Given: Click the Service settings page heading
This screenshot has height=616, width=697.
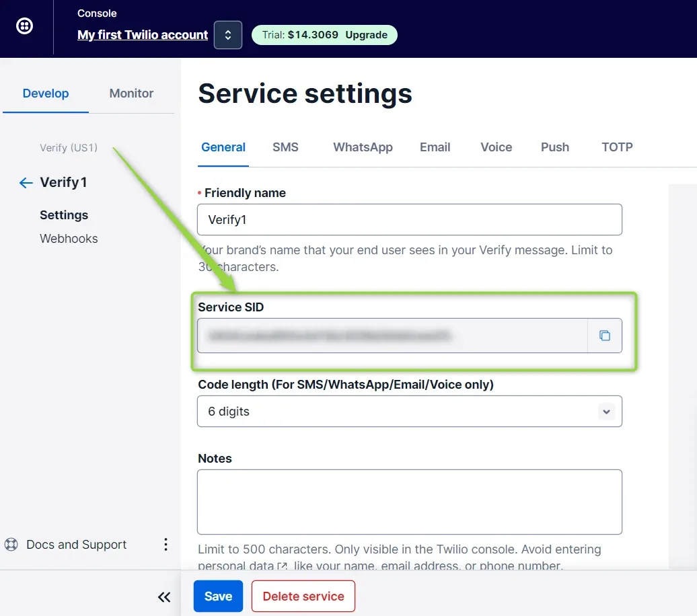Looking at the screenshot, I should coord(305,93).
